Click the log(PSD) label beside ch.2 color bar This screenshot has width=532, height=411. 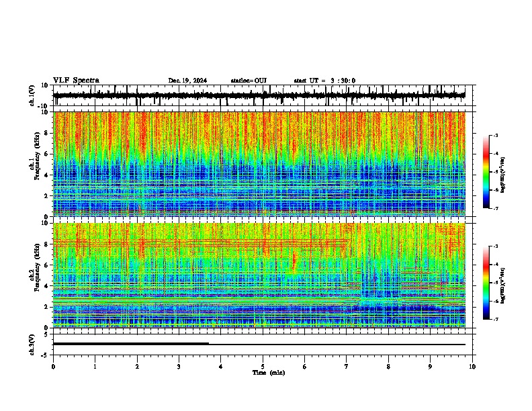pos(502,285)
